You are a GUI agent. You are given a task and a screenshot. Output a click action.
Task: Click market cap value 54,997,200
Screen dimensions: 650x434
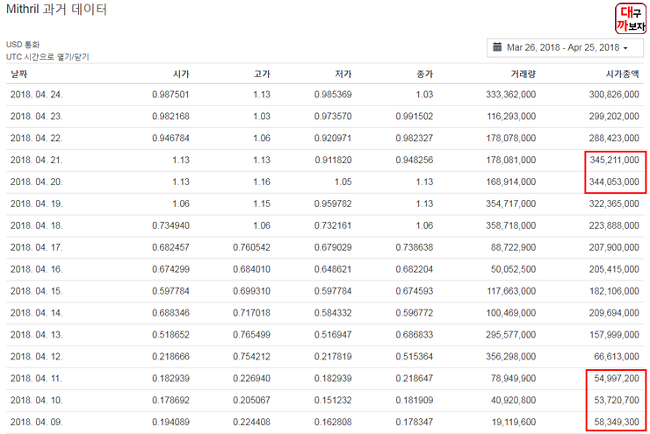tap(617, 378)
